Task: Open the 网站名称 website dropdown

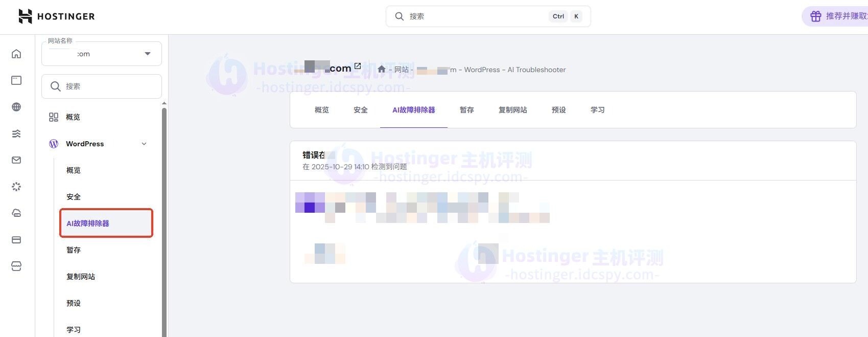Action: [102, 54]
